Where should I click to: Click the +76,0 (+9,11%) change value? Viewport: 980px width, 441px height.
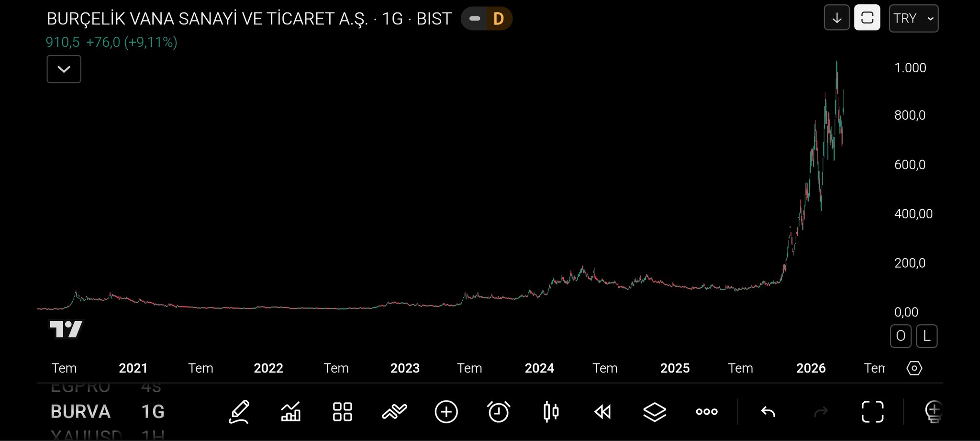pos(132,43)
